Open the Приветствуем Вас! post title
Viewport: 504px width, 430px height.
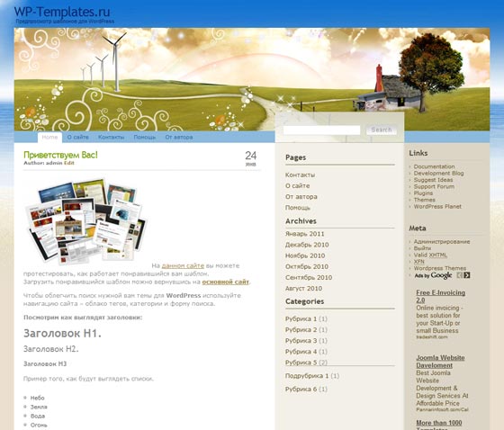click(60, 155)
